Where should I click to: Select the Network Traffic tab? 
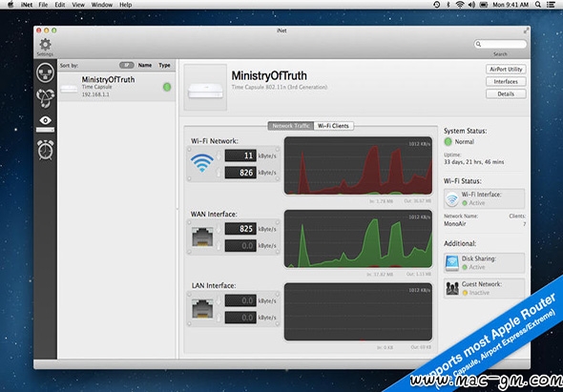tap(291, 126)
